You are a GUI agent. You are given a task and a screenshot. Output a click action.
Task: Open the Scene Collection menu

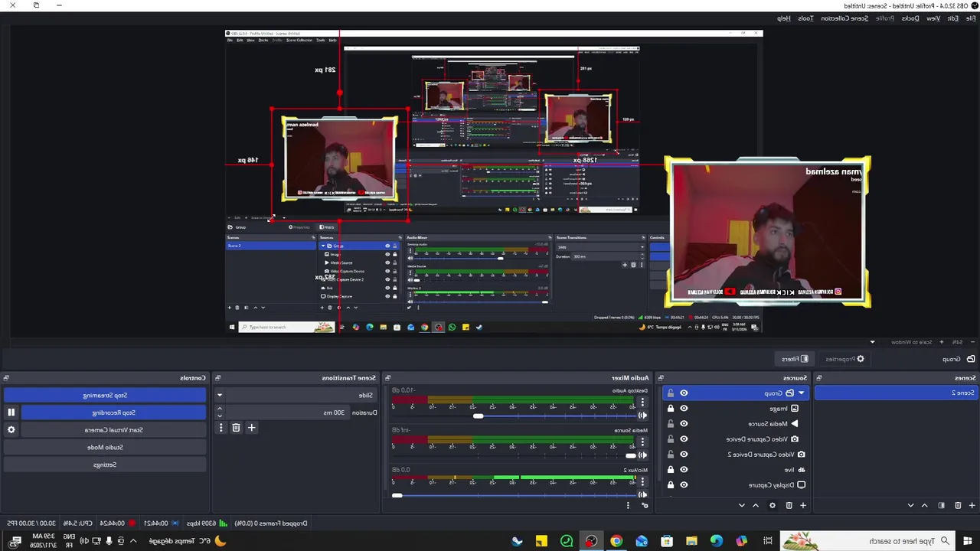[x=844, y=18]
